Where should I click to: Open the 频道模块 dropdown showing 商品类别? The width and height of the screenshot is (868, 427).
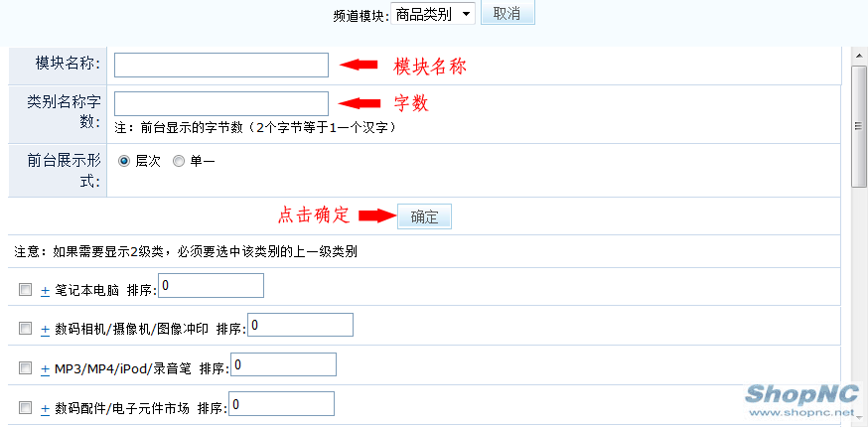pyautogui.click(x=433, y=14)
